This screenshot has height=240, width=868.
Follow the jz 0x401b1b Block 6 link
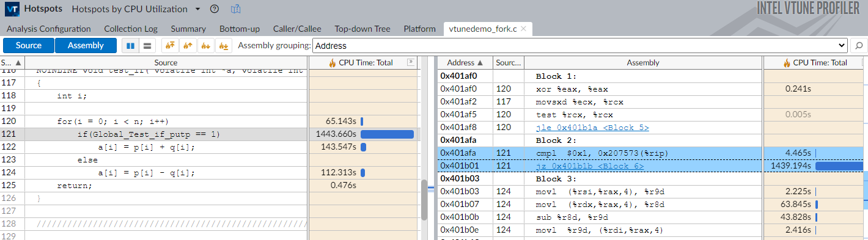(x=589, y=165)
